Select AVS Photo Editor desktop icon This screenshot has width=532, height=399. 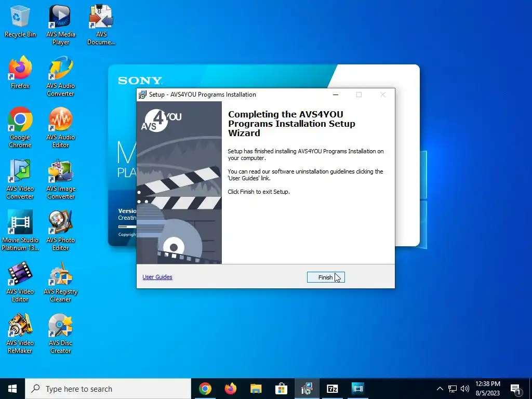61,231
